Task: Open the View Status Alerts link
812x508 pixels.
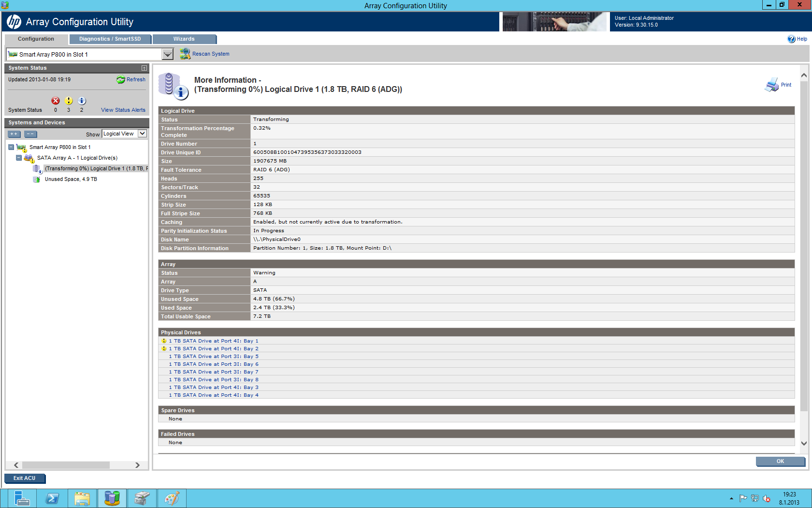Action: point(123,110)
